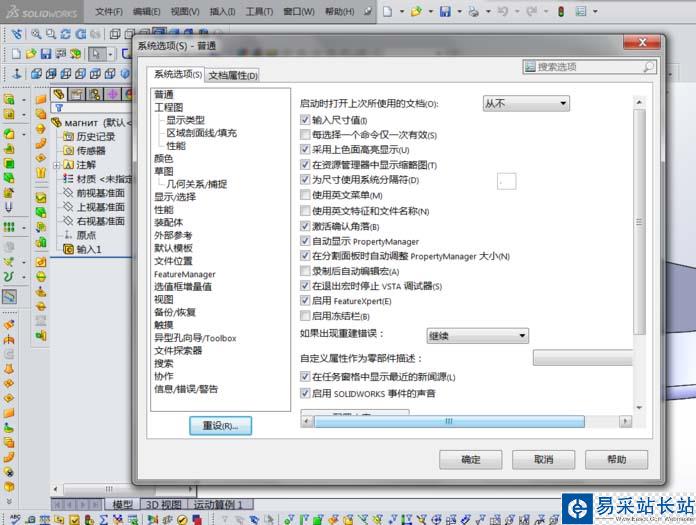Click the horizontal scrollbar thumb in options panel
Image resolution: width=696 pixels, height=525 pixels.
[x=449, y=422]
